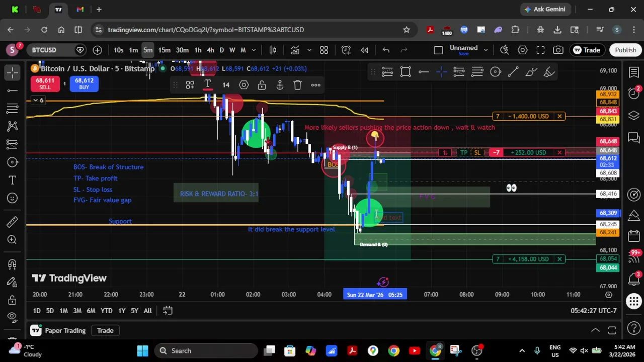Open more options in floating drawing toolbar

coord(315,85)
